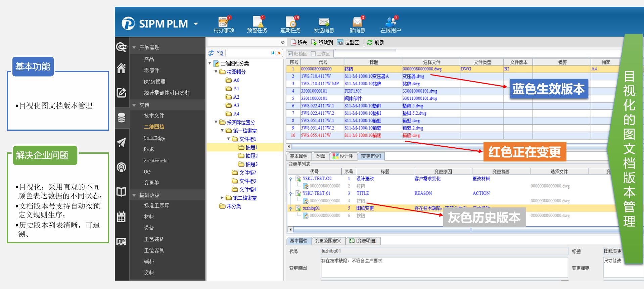Enable the 工作区 checkbox
Viewport: 644px width, 289px height.
coord(313,54)
